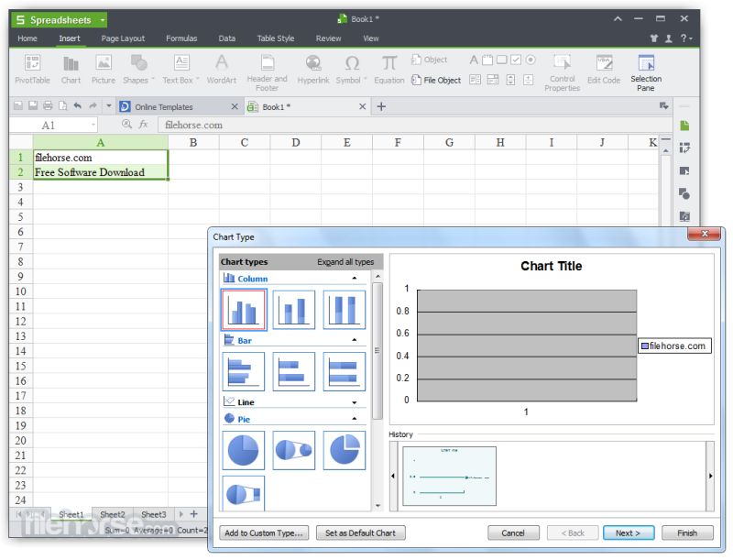Image resolution: width=733 pixels, height=560 pixels.
Task: Click the Save icon in quick access toolbar
Action: [x=33, y=105]
